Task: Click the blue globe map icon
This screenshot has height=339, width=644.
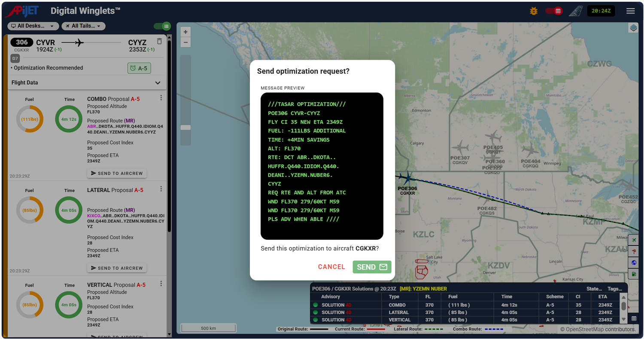Action: click(634, 263)
